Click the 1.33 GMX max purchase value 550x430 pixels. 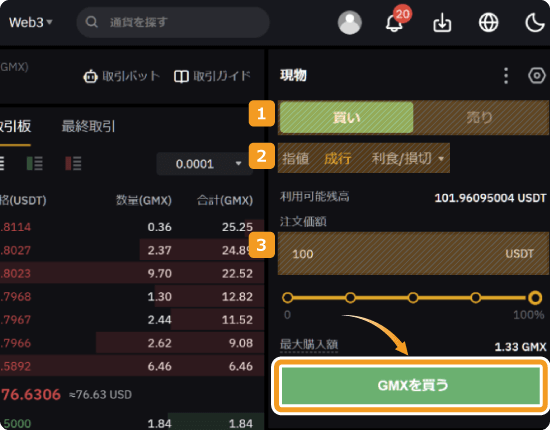coord(520,347)
